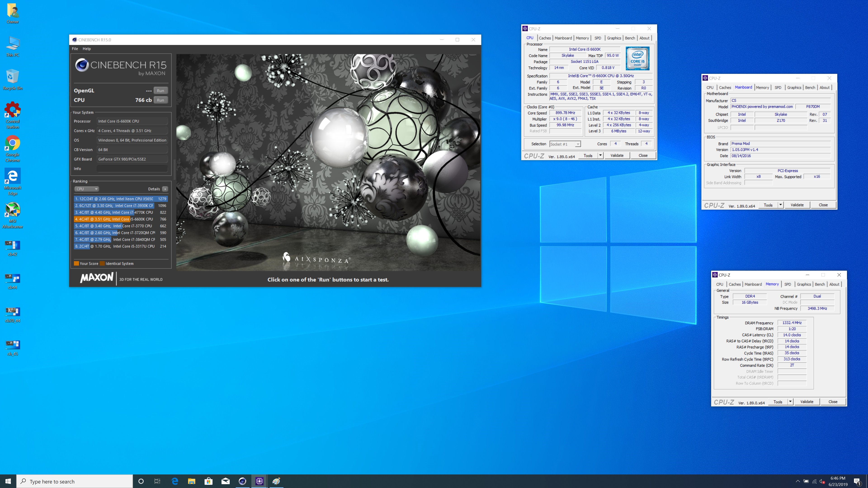Open the Ranking CPU dropdown
Image resolution: width=868 pixels, height=488 pixels.
click(86, 189)
